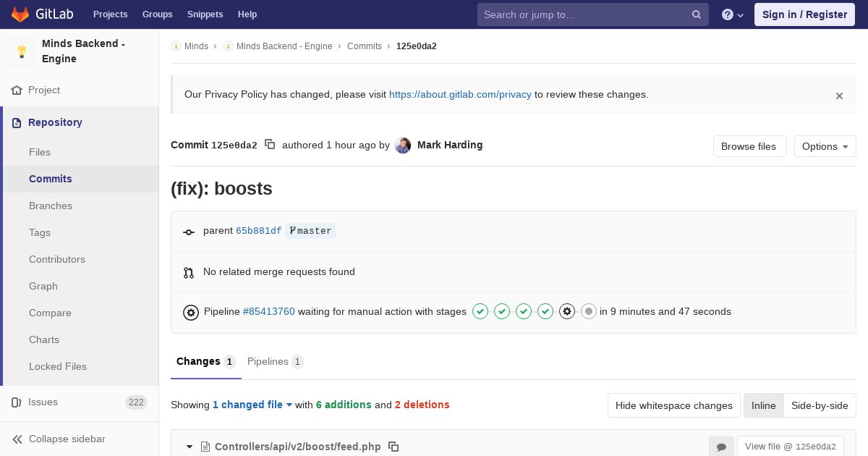Select Side-by-side diff view
This screenshot has height=456, width=868.
(820, 405)
